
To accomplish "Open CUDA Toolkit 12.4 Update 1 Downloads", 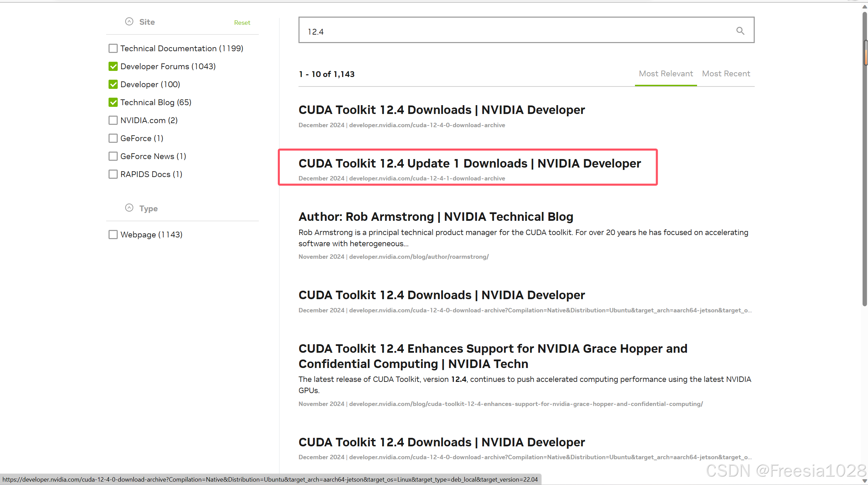I will click(469, 163).
